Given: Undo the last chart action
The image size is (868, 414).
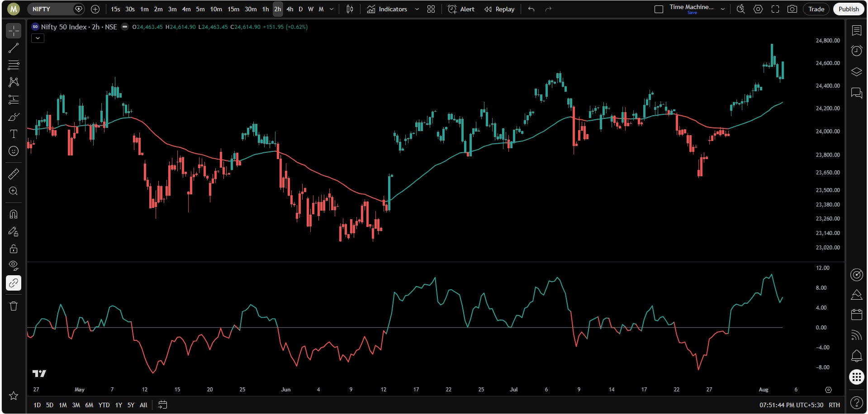Looking at the screenshot, I should [531, 9].
